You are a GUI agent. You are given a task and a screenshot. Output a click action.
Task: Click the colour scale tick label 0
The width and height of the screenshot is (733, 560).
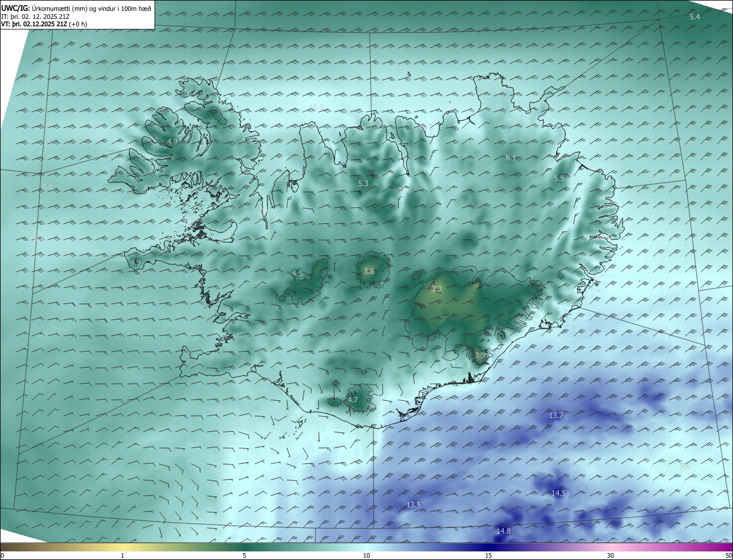point(2,555)
